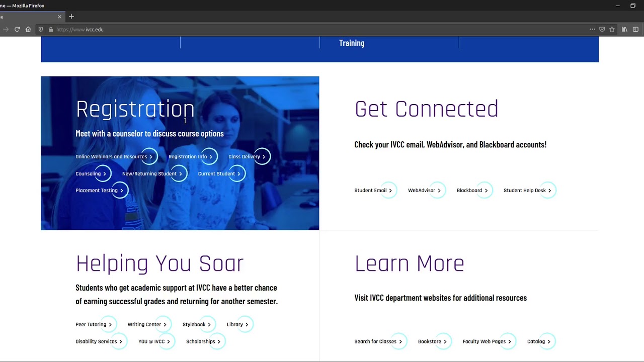
Task: Reload the page with the refresh icon
Action: [17, 29]
